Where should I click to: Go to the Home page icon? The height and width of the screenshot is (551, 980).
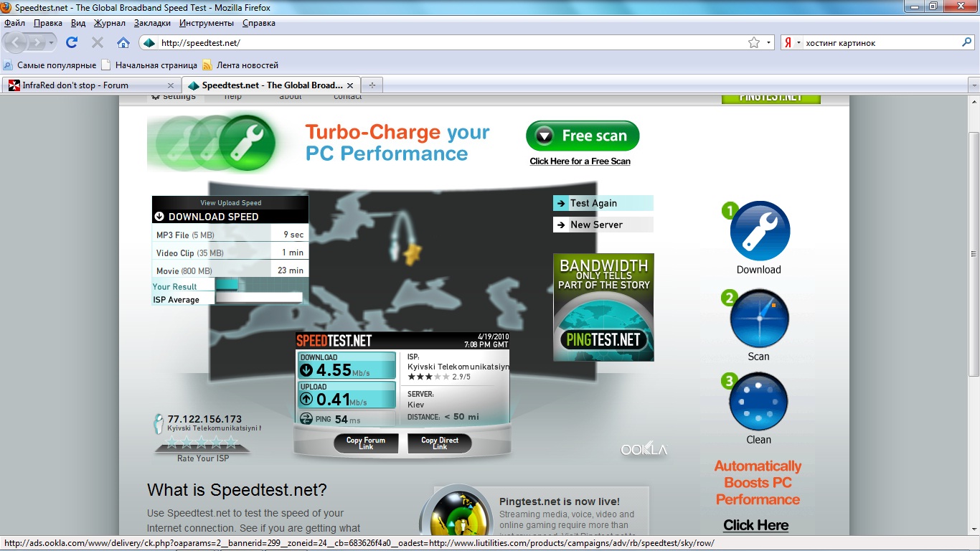click(123, 43)
